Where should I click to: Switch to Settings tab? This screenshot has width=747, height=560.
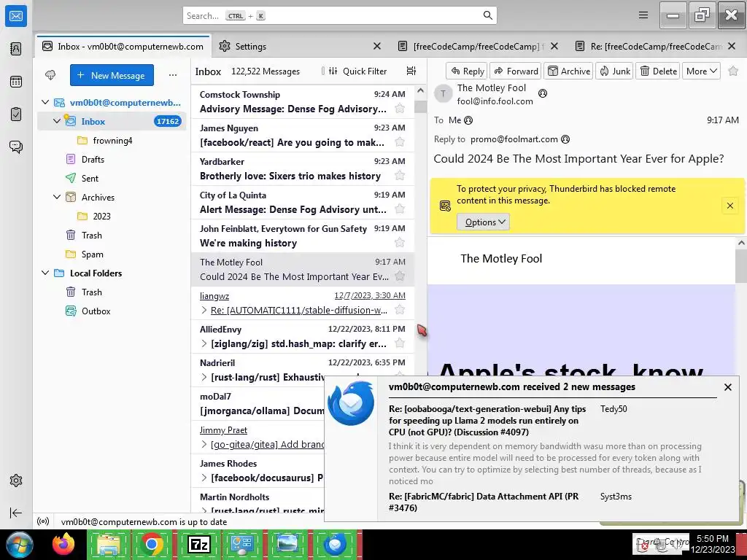click(251, 46)
